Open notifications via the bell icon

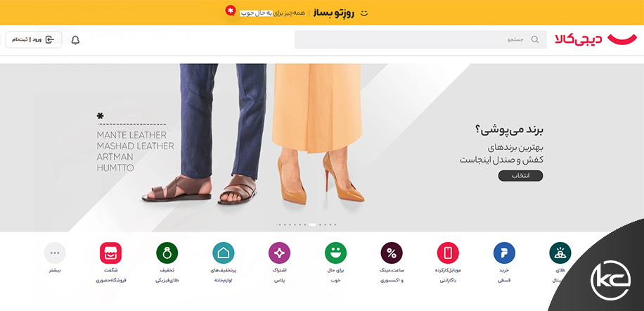pos(75,40)
